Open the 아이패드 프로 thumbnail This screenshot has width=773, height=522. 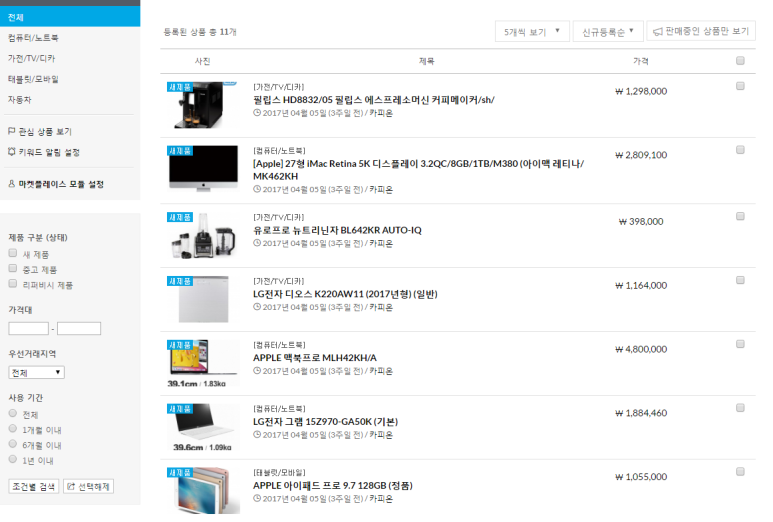point(203,491)
